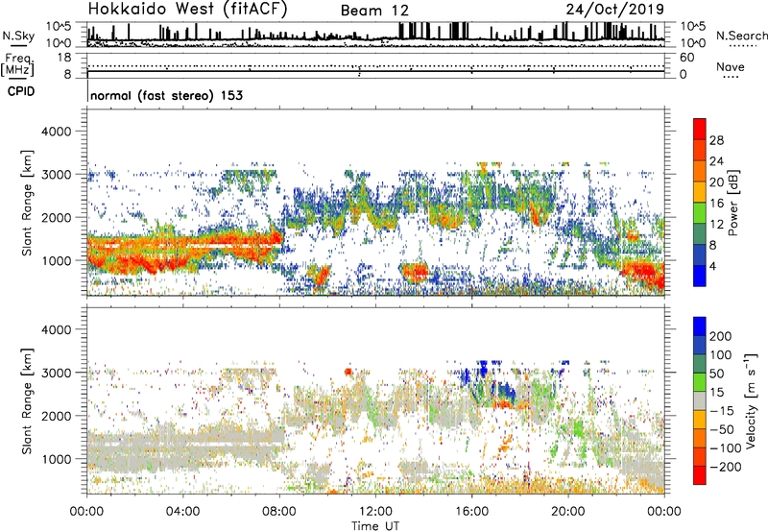
Task: Click the gray band of the velocity colorbar
Action: click(x=700, y=400)
